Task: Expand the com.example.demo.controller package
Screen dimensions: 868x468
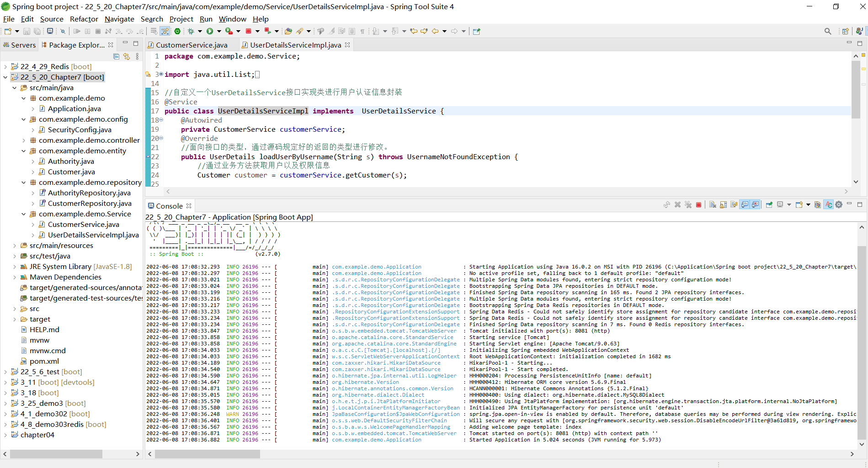Action: [24, 140]
